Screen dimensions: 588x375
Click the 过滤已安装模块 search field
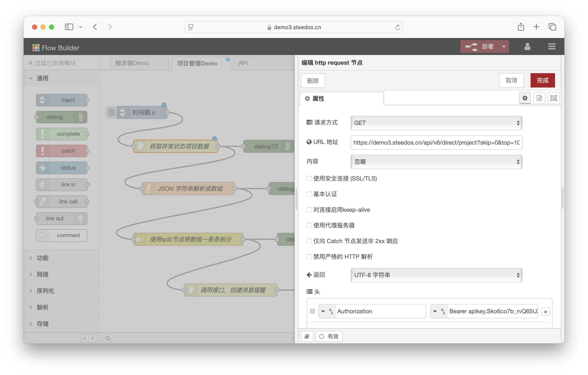coord(61,63)
